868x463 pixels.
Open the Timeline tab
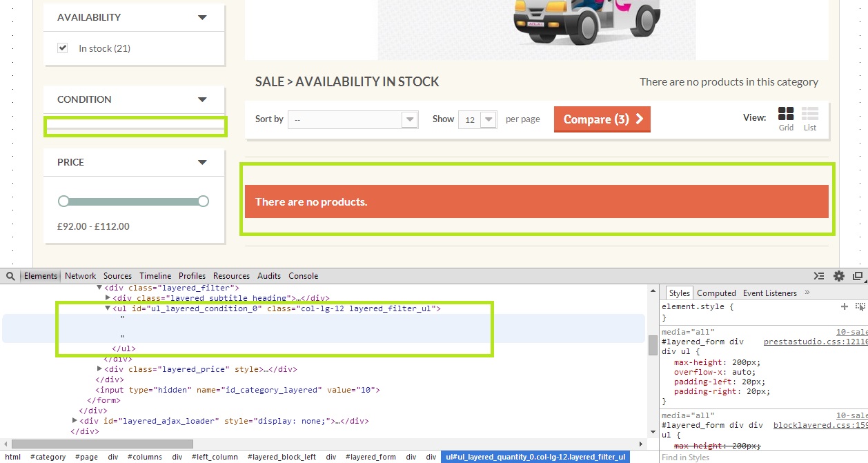coord(155,276)
